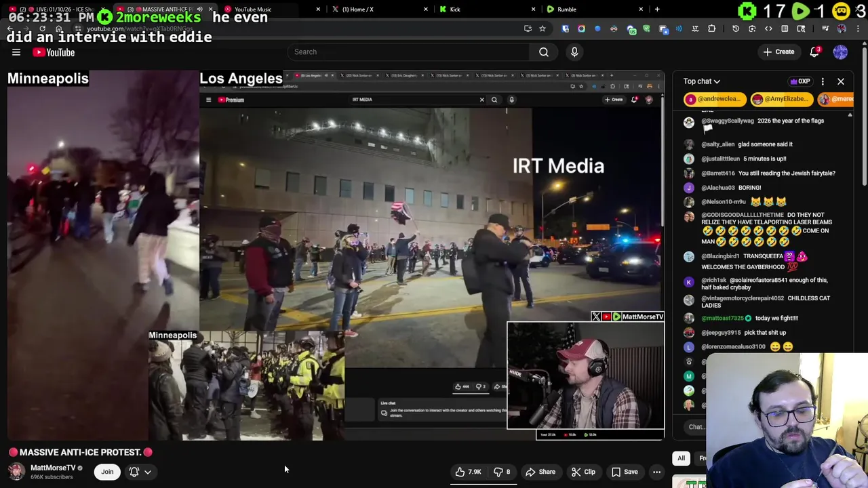Click the incognito-glasses extension icon
Image resolution: width=868 pixels, height=488 pixels.
tap(614, 28)
